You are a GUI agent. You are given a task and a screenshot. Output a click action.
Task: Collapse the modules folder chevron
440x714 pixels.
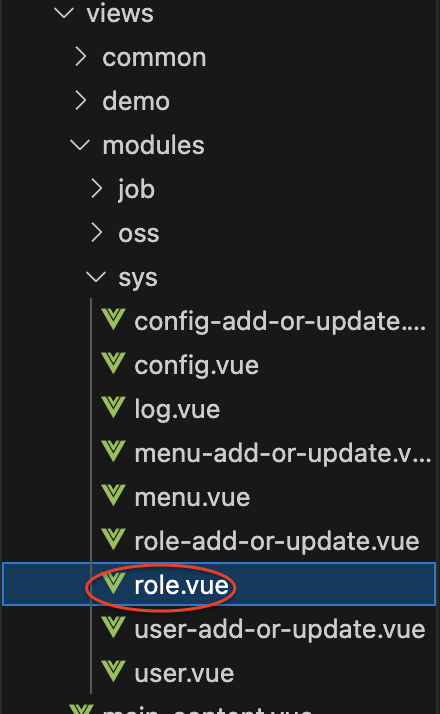(80, 145)
